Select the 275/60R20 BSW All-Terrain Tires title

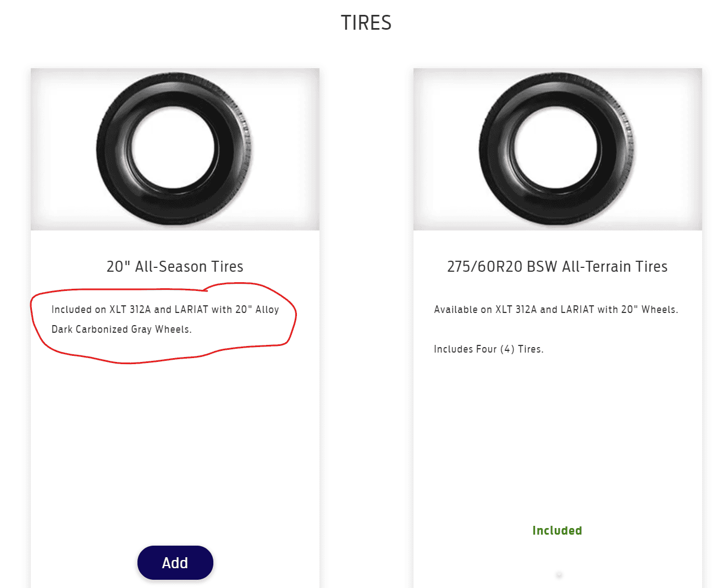coord(557,267)
